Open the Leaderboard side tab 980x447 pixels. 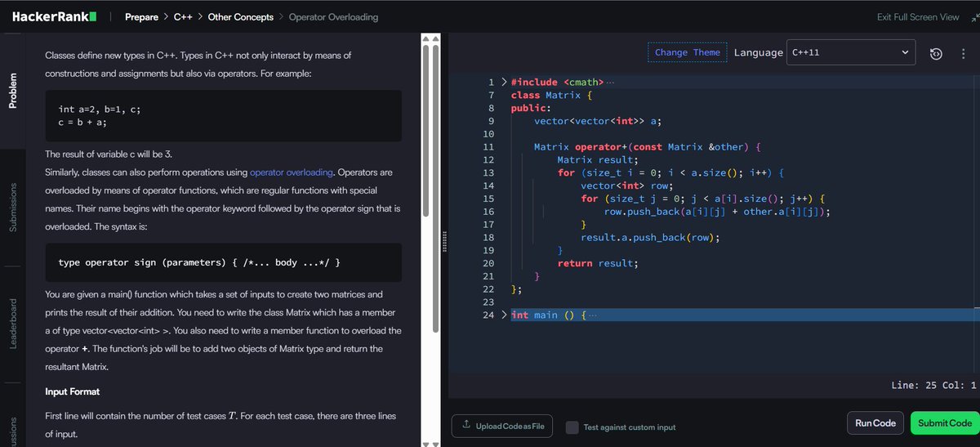[11, 324]
